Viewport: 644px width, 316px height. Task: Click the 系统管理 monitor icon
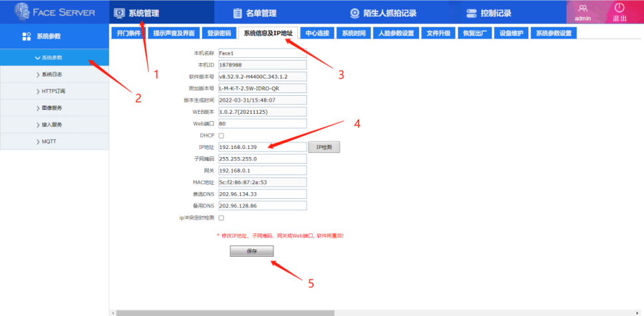(x=120, y=13)
